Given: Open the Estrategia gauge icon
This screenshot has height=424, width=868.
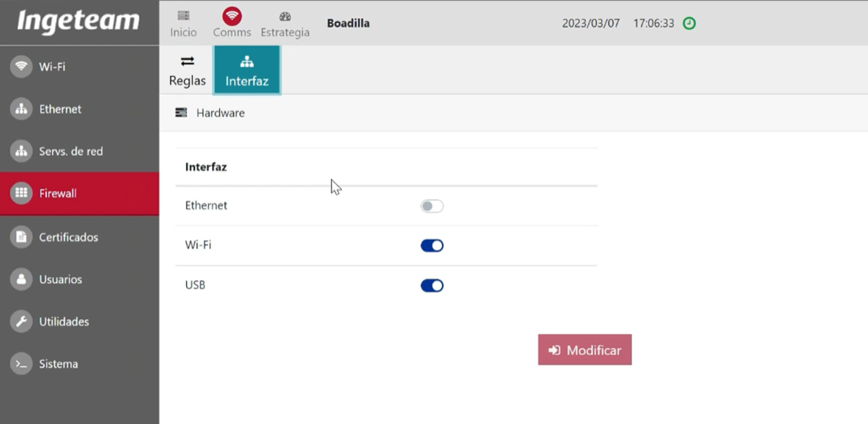Looking at the screenshot, I should point(285,16).
